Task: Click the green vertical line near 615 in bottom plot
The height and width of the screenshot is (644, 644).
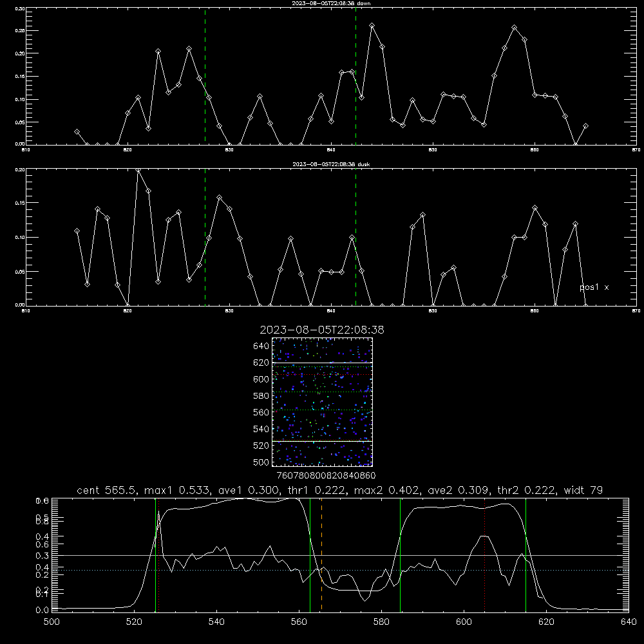Action: coord(526,554)
